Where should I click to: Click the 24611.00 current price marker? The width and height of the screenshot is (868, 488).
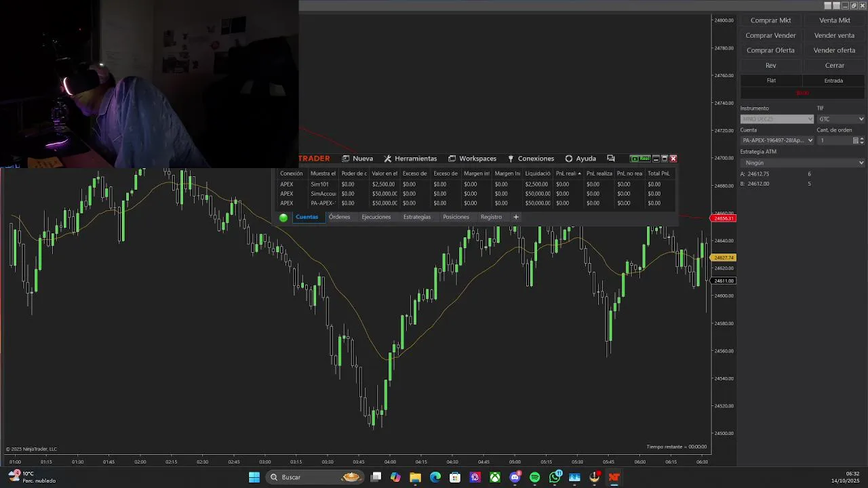pos(723,281)
